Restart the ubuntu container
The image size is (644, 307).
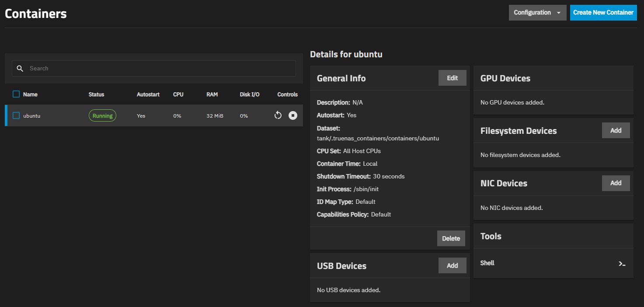tap(278, 115)
